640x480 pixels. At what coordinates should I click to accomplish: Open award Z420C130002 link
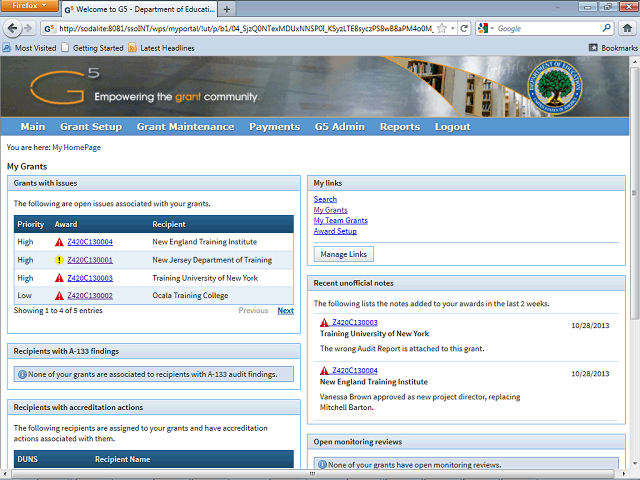tap(90, 295)
